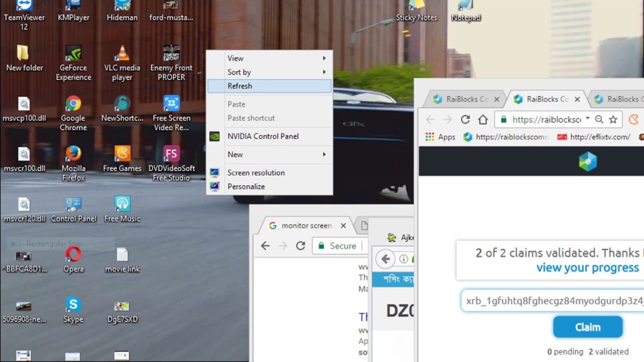This screenshot has width=644, height=362.
Task: Open NVIDIA Control Panel menu entry
Action: click(x=269, y=136)
